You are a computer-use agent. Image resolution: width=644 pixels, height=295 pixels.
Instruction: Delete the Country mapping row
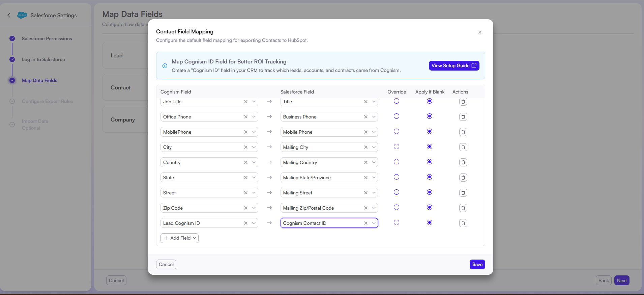(x=463, y=162)
